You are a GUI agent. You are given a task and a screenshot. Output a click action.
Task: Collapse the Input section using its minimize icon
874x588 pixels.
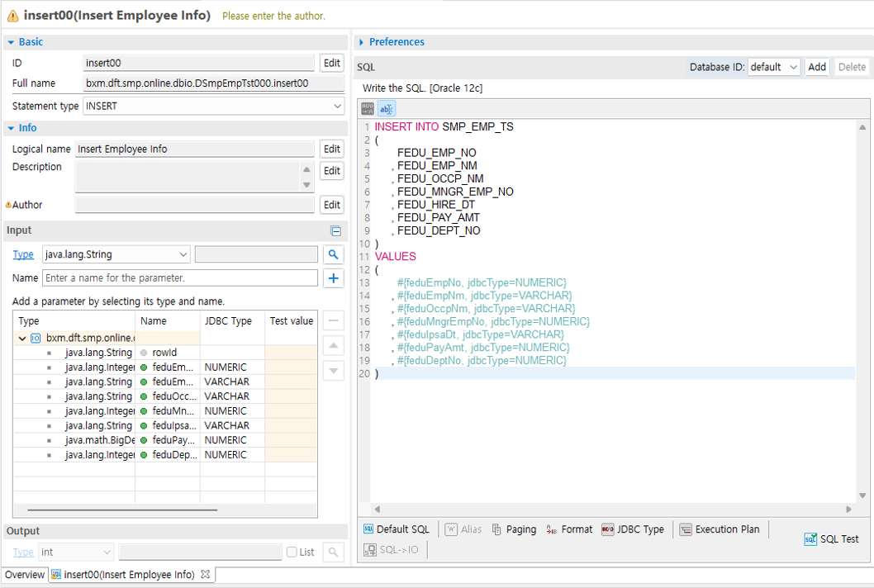point(335,231)
